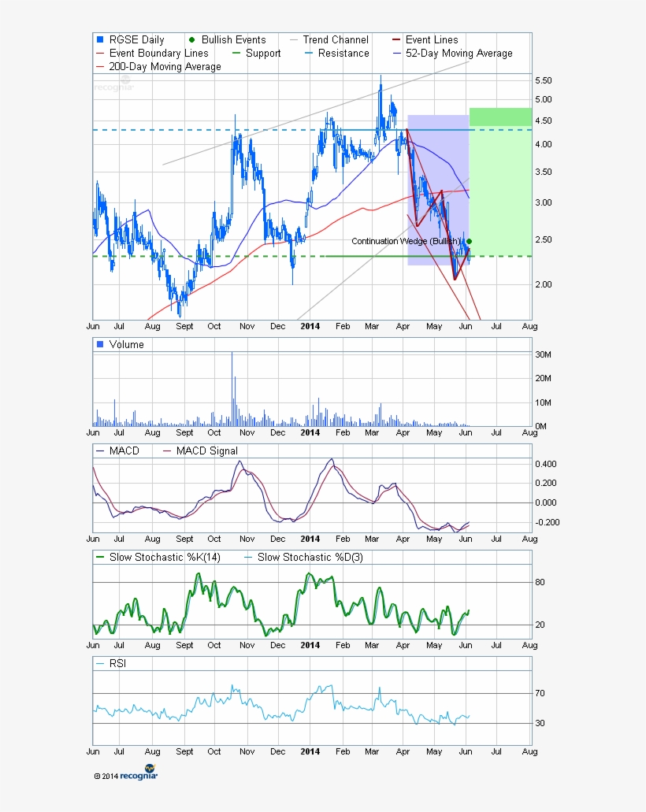The width and height of the screenshot is (646, 812).
Task: Open the MACD panel legend
Action: (x=99, y=450)
